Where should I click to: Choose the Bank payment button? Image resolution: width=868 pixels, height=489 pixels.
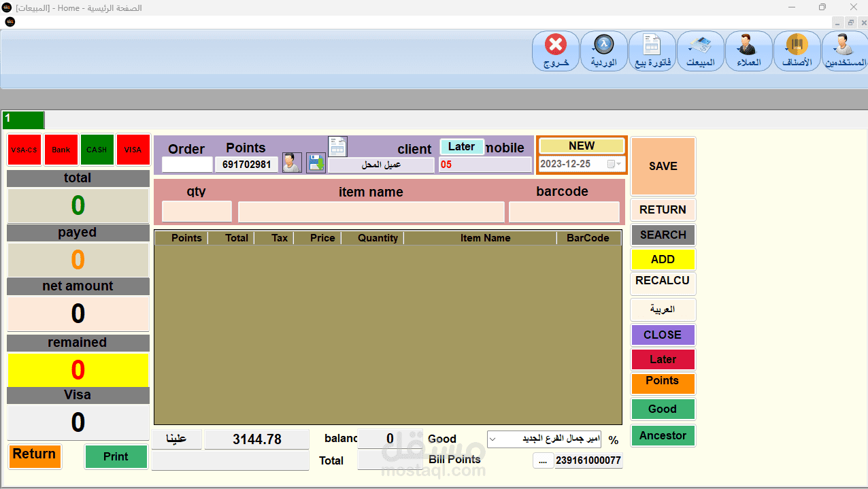(x=61, y=150)
